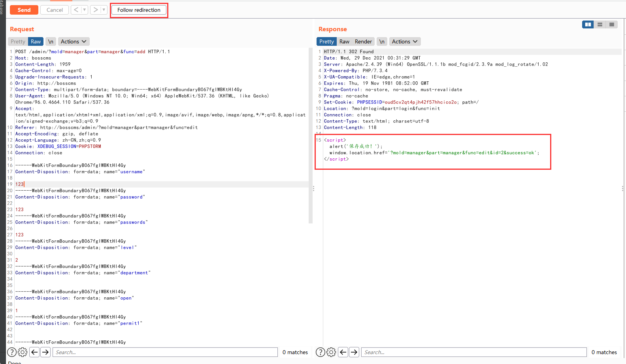
Task: Click the name="password" form field line
Action: point(80,197)
